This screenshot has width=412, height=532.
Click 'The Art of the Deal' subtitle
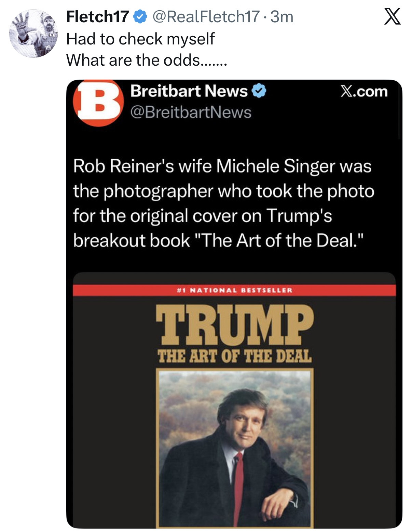click(x=234, y=356)
